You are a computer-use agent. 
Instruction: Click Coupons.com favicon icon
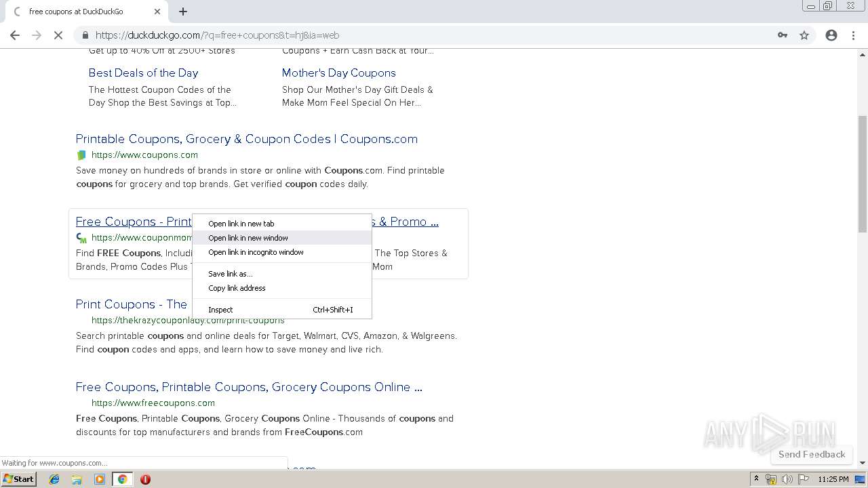[81, 155]
